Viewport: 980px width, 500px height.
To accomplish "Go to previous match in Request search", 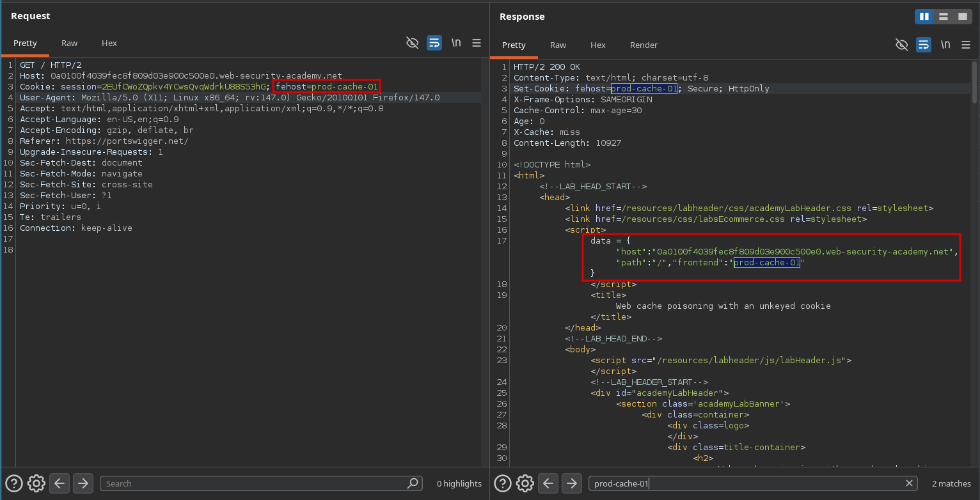I will (x=59, y=483).
